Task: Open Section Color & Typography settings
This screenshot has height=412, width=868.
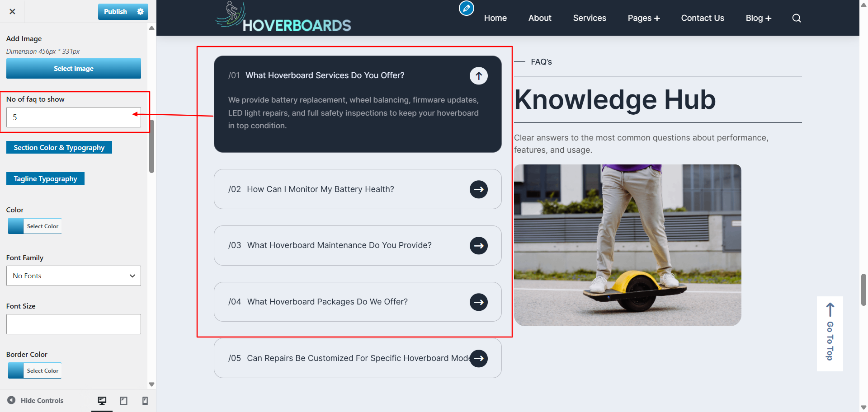Action: coord(59,148)
